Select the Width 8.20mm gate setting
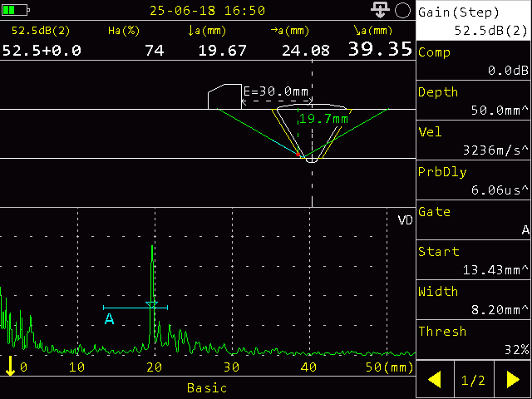 point(473,299)
